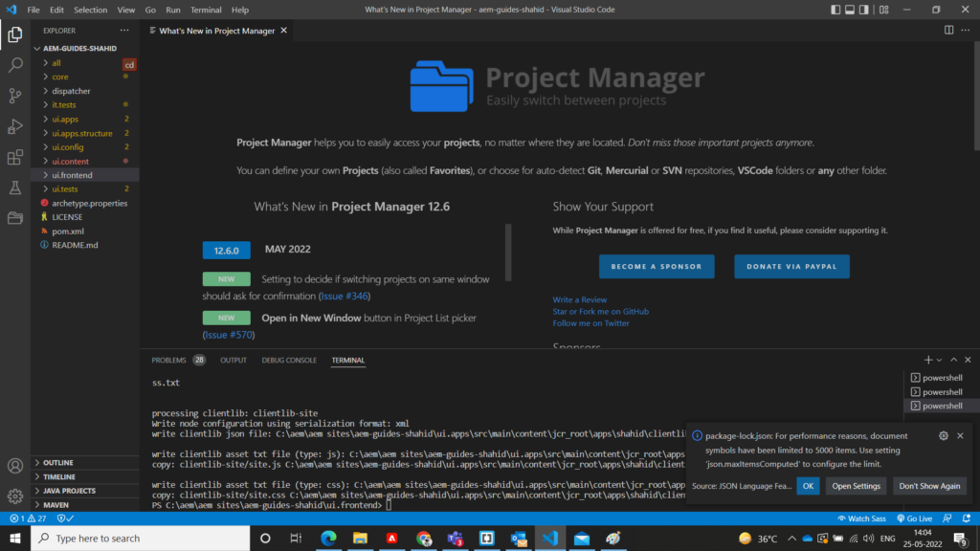This screenshot has height=551, width=980.
Task: Switch to the OUTPUT tab
Action: pyautogui.click(x=234, y=361)
